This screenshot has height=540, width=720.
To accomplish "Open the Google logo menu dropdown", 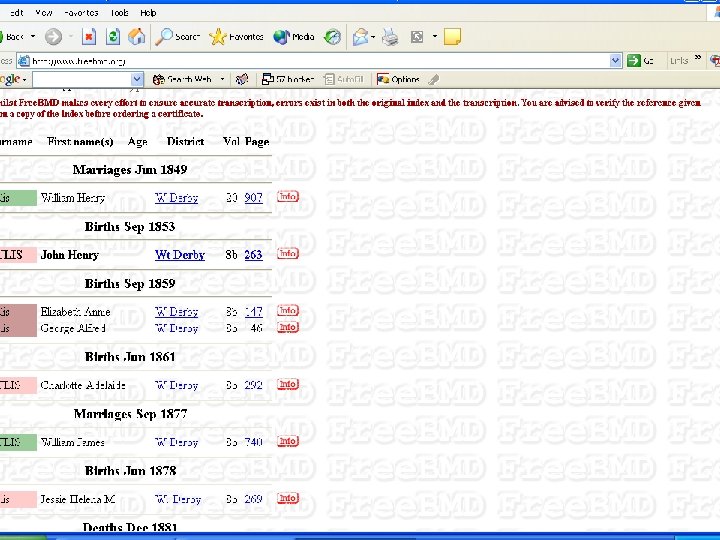I will tap(24, 80).
